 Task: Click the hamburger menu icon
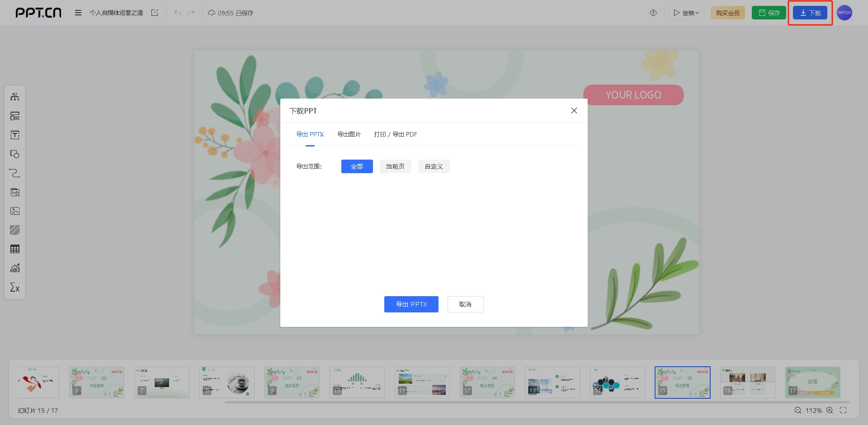(78, 13)
